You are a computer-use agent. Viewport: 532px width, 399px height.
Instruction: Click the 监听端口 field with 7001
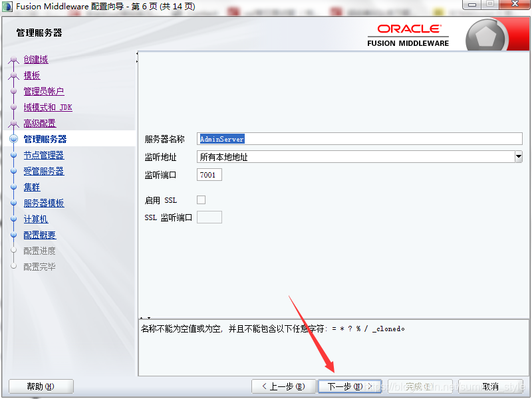click(x=209, y=175)
